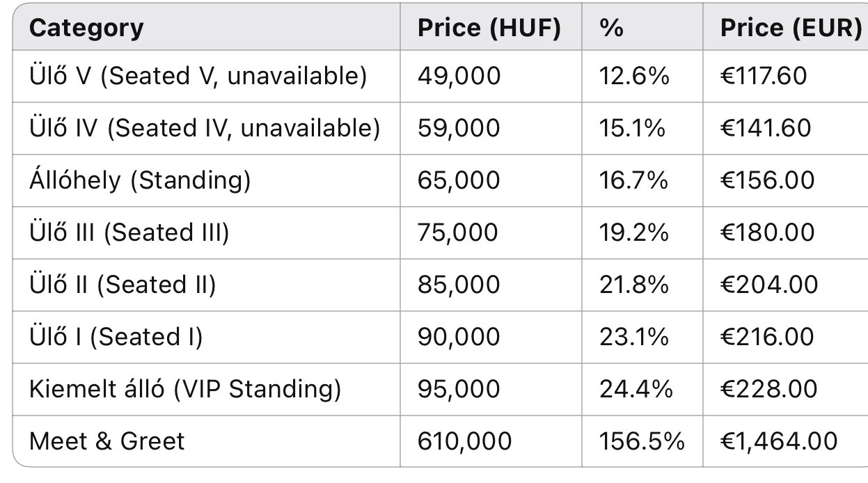Click the €141.60 price cell
This screenshot has width=868, height=483.
click(x=766, y=128)
